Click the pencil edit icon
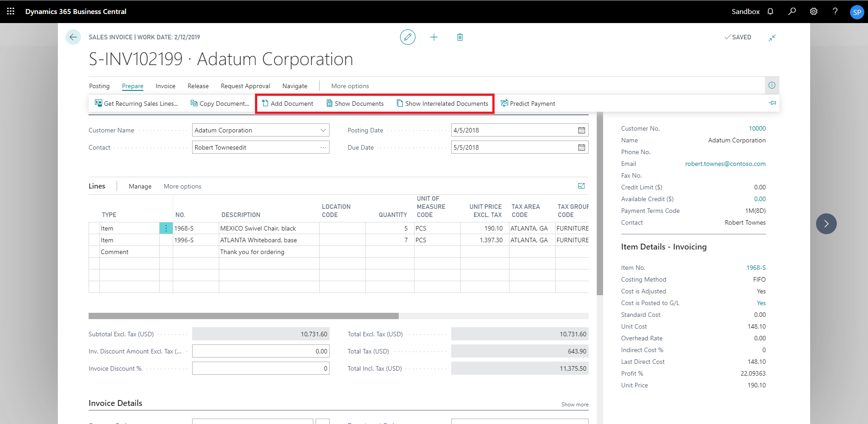Image resolution: width=868 pixels, height=424 pixels. [407, 37]
